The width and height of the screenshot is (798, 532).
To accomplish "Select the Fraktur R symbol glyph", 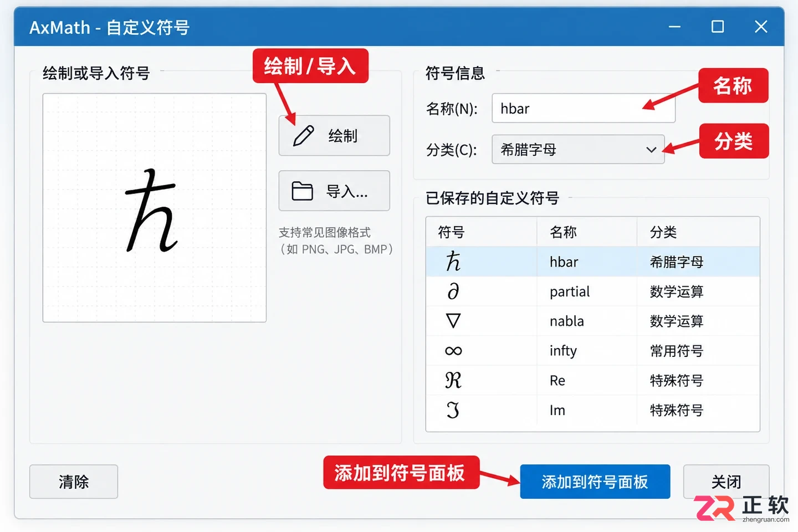I will point(453,380).
